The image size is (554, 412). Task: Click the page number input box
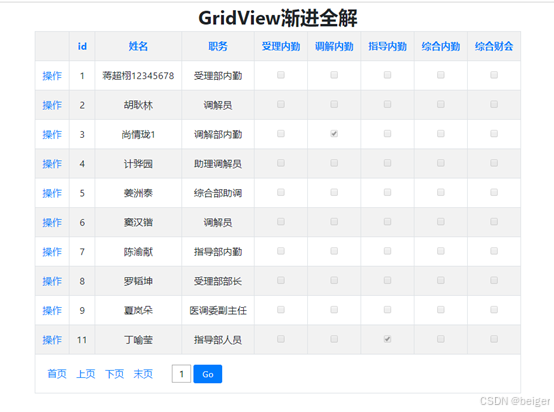tap(182, 374)
